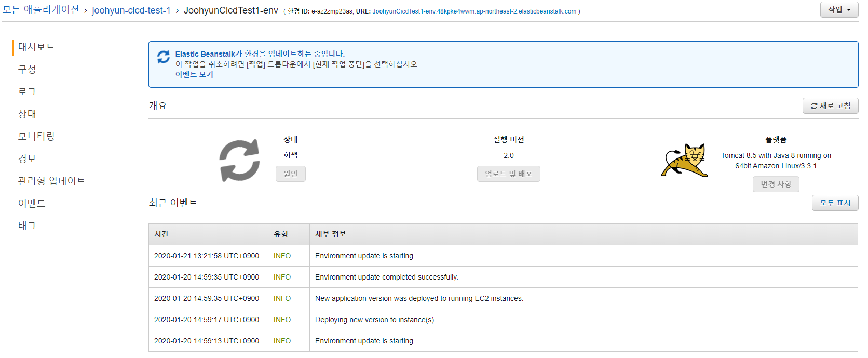Screen dimensions: 868x358
Task: Click 'New application version was deployed' event text
Action: 419,299
